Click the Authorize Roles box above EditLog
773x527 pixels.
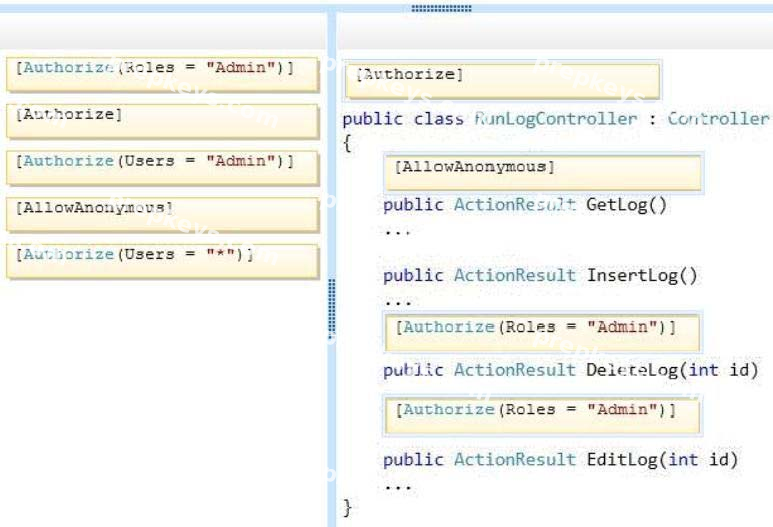[542, 415]
